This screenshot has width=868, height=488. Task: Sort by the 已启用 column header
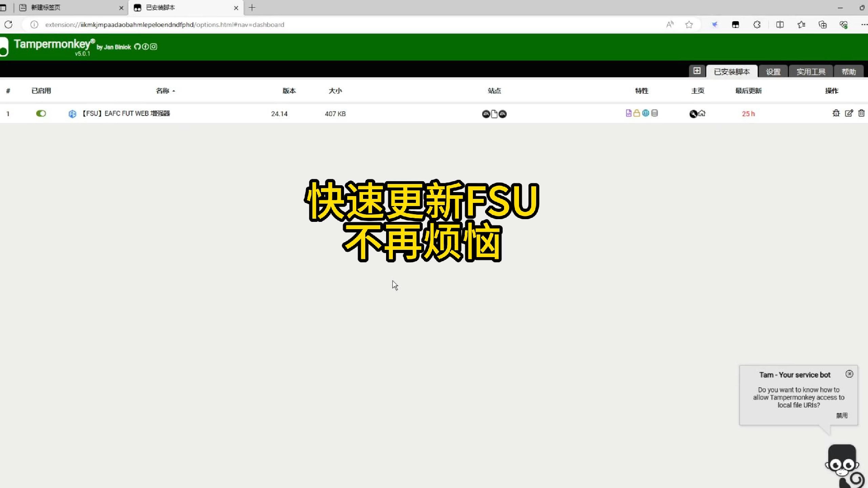(x=41, y=91)
